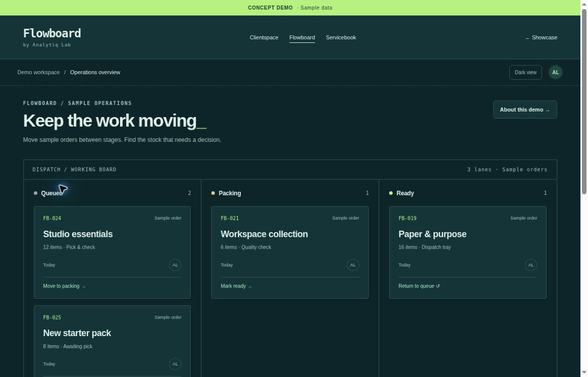Click the scrollbar down arrow
The width and height of the screenshot is (588, 377).
click(x=584, y=372)
